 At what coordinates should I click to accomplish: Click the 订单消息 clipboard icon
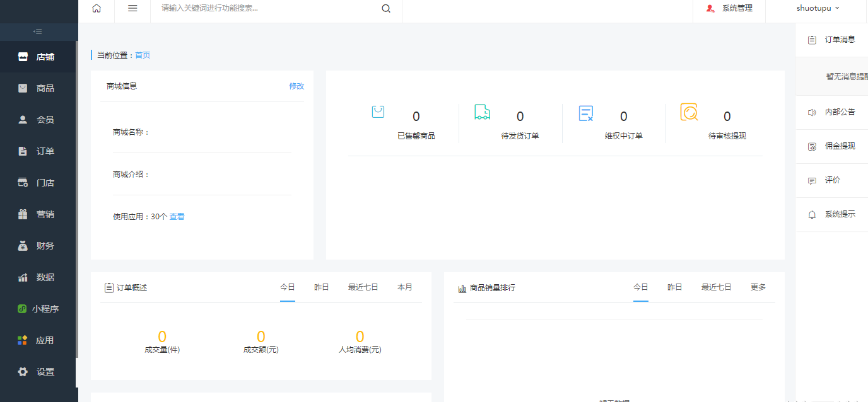pyautogui.click(x=812, y=40)
